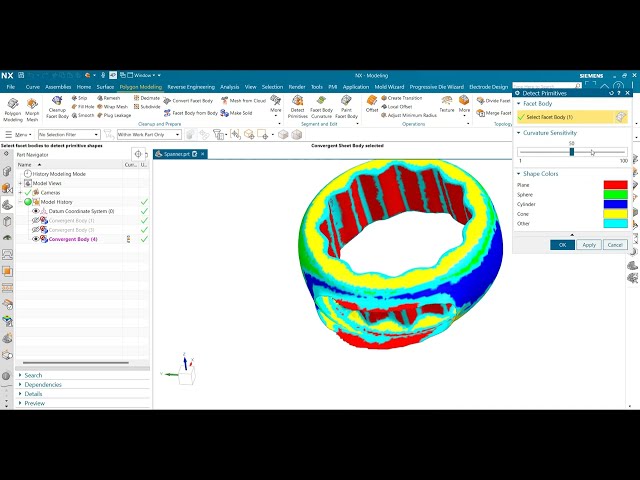Change the Cone yellow color swatch
The height and width of the screenshot is (480, 640).
[616, 214]
